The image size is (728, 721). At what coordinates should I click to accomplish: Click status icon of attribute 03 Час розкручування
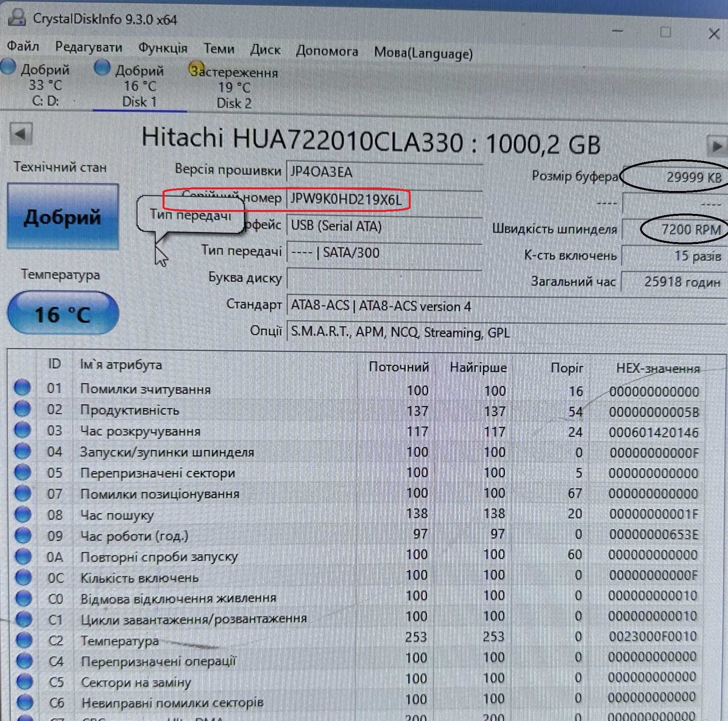(22, 429)
